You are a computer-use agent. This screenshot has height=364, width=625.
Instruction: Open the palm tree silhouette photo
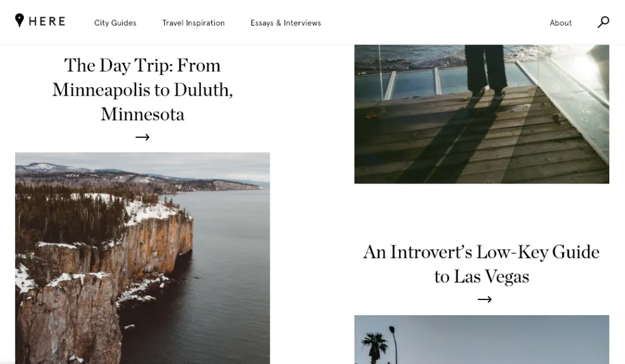482,340
